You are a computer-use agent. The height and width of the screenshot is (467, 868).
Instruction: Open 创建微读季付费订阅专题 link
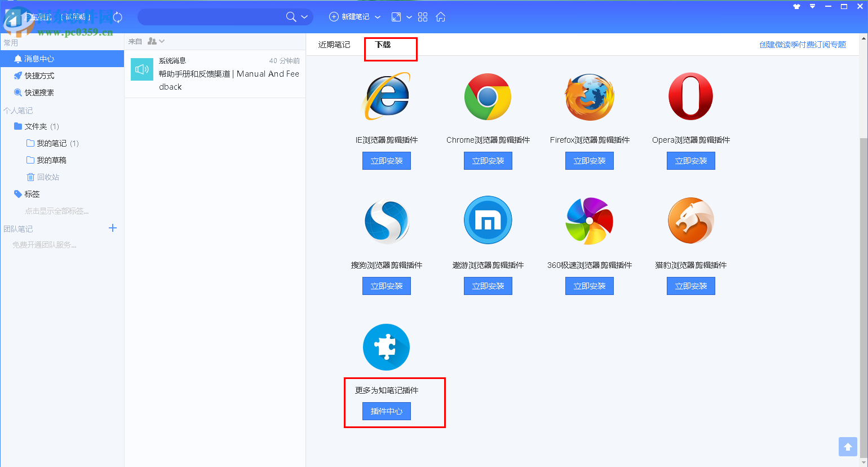(x=803, y=45)
